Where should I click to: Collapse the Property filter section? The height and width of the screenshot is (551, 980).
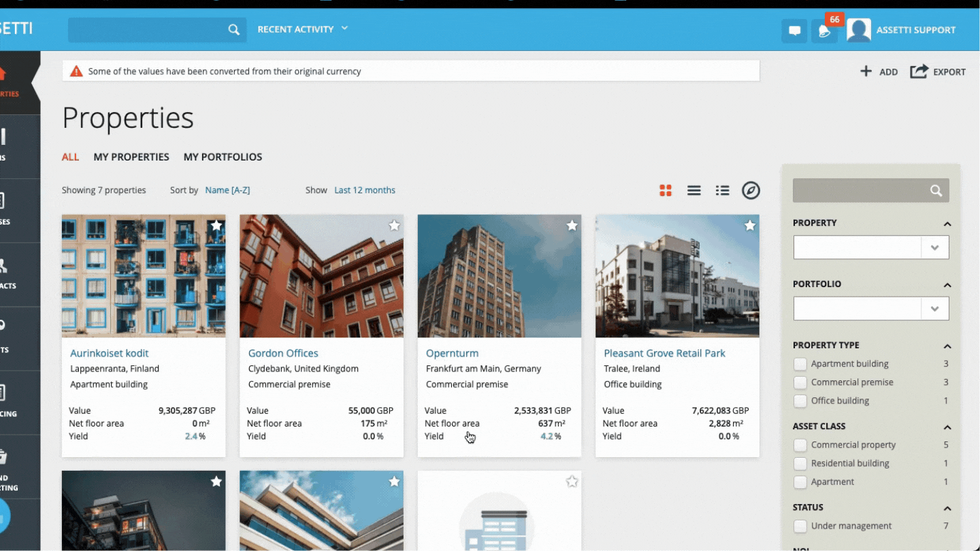click(x=947, y=224)
